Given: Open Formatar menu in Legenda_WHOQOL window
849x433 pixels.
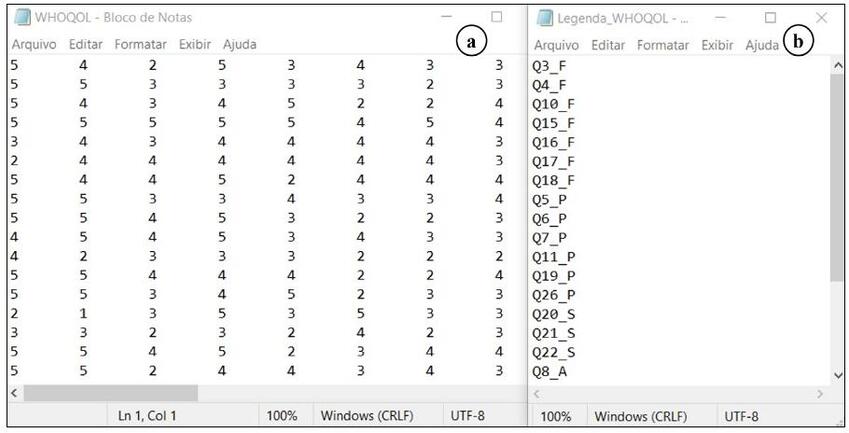Looking at the screenshot, I should click(663, 45).
